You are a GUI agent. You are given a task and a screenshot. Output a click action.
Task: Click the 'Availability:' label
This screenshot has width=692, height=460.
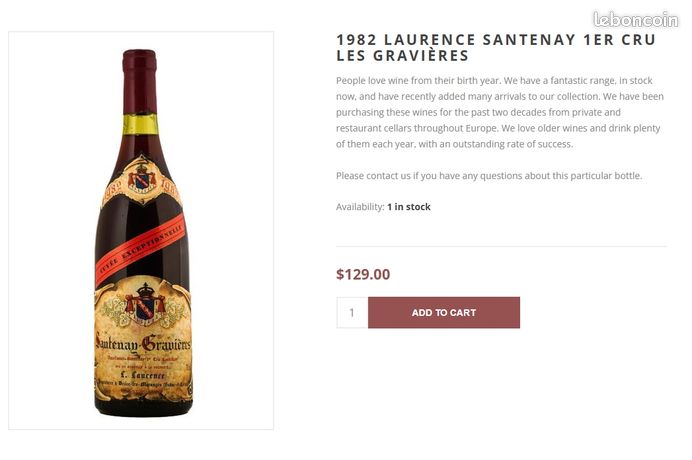[x=360, y=207]
